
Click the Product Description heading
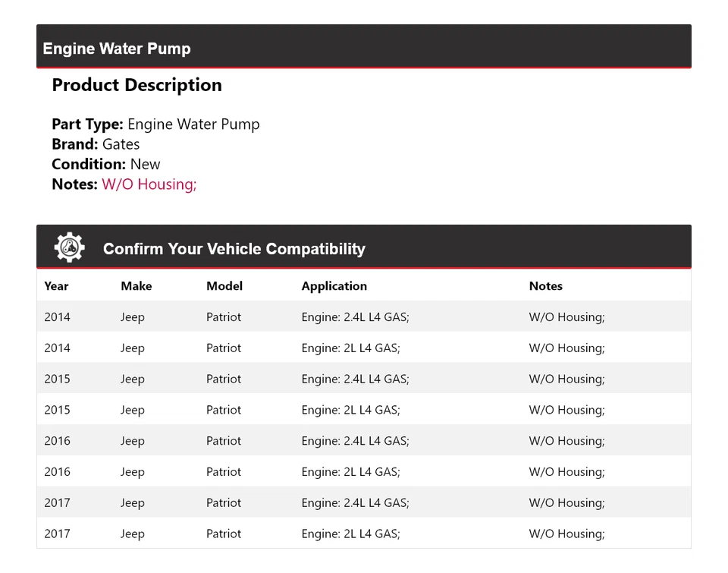pyautogui.click(x=136, y=85)
